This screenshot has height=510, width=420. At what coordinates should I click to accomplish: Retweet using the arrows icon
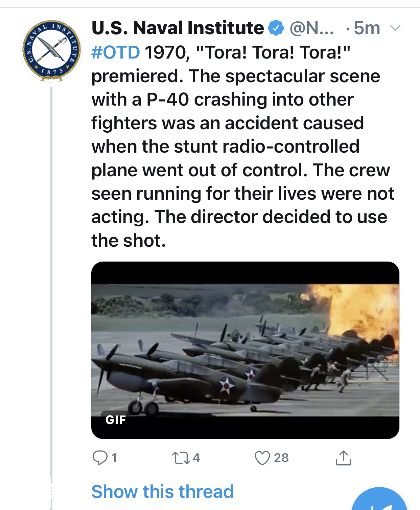tap(181, 458)
